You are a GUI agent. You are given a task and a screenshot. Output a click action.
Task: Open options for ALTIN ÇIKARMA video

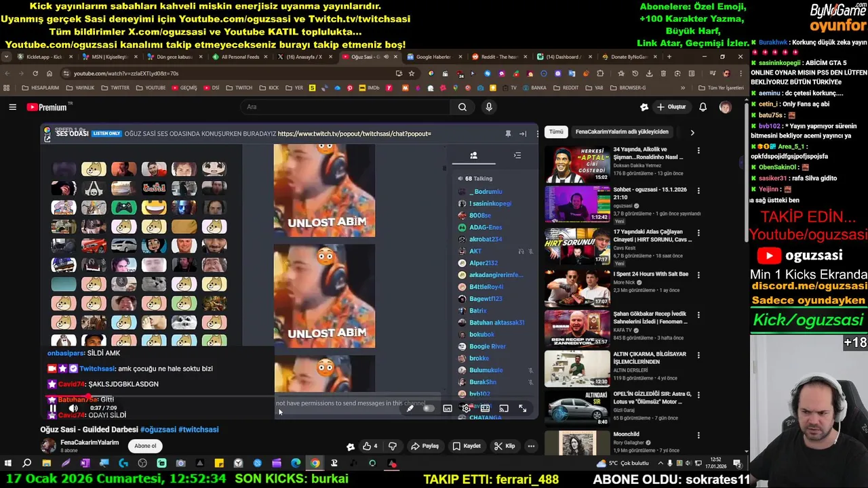[698, 355]
